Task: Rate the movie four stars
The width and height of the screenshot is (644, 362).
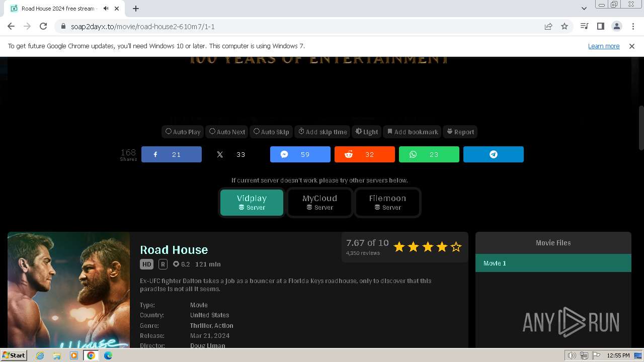Action: click(x=442, y=247)
